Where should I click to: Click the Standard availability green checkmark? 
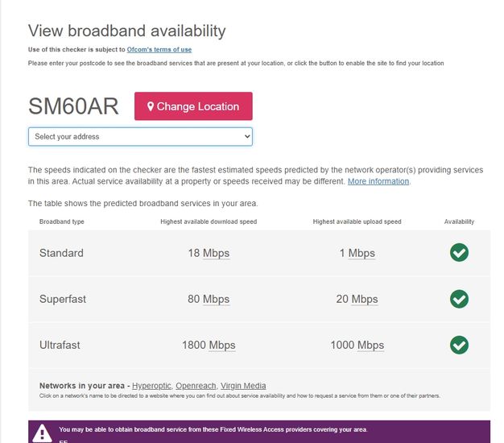[459, 253]
